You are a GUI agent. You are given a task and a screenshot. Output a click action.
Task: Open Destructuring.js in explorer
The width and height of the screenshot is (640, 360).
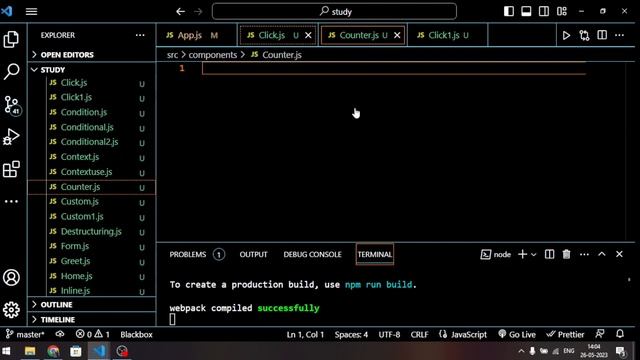click(x=92, y=231)
